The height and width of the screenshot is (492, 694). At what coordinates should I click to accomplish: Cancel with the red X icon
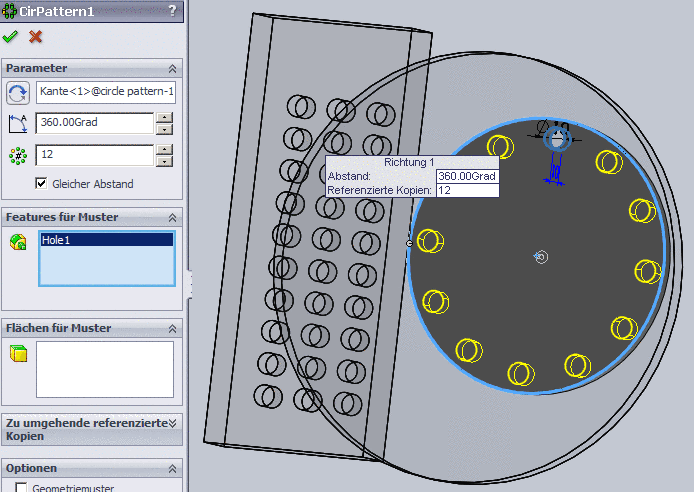[35, 37]
